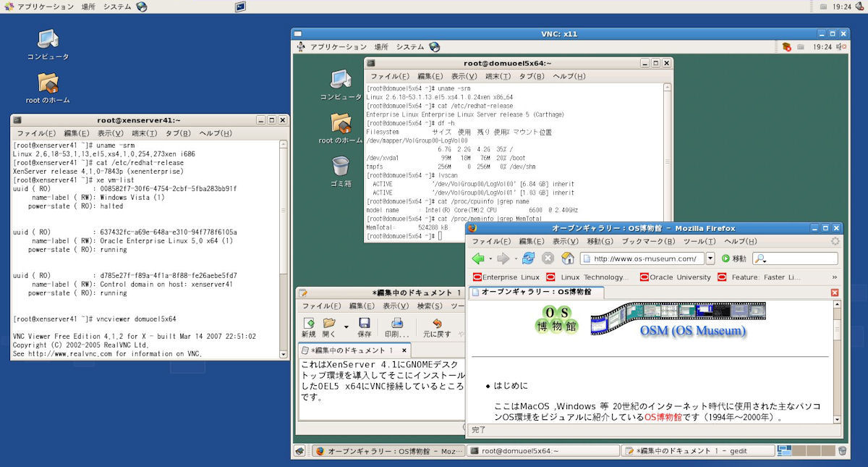
Task: Show more bookmarks with the chevron in Firefox
Action: pos(834,277)
